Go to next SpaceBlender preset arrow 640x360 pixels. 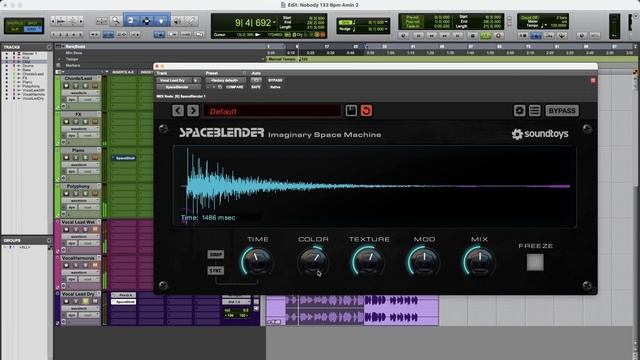click(x=193, y=111)
